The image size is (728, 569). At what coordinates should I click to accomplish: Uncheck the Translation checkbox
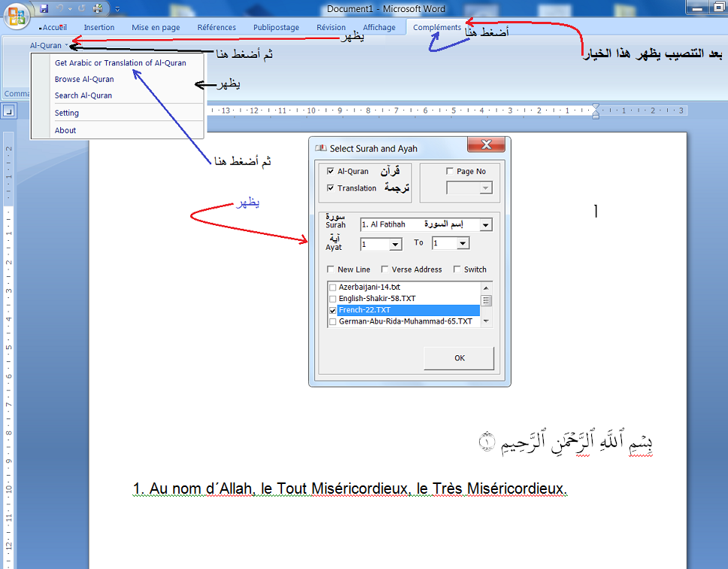[x=331, y=187]
